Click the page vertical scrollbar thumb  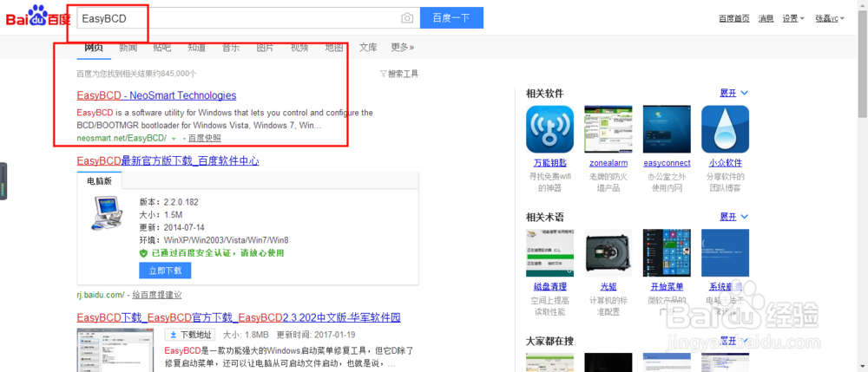click(x=863, y=62)
